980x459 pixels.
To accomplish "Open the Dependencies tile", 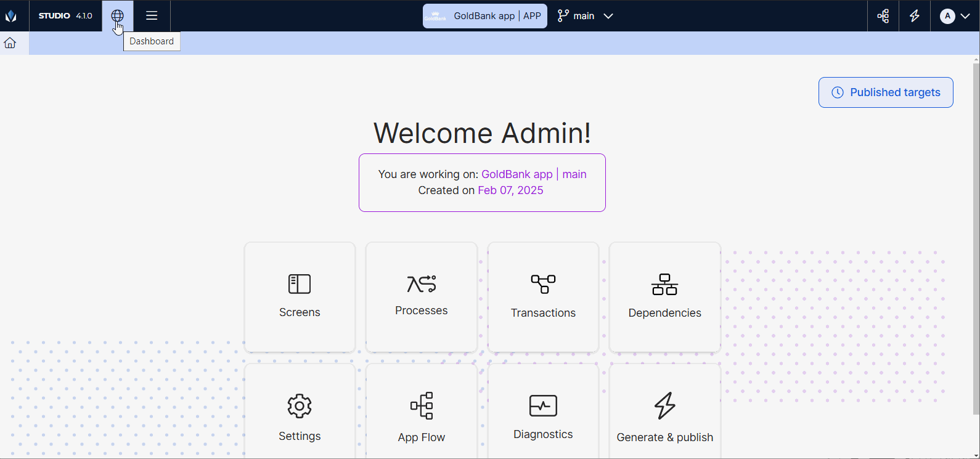I will click(664, 297).
